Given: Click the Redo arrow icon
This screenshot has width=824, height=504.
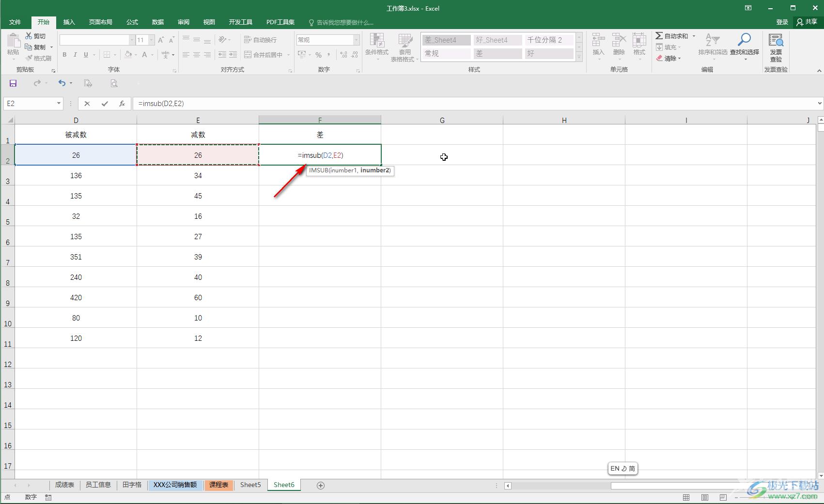Looking at the screenshot, I should coord(37,83).
